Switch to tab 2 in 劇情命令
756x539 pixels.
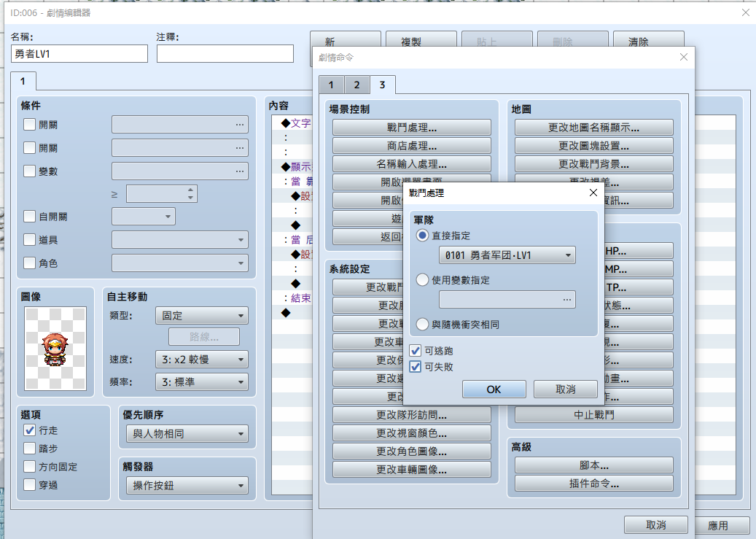356,85
